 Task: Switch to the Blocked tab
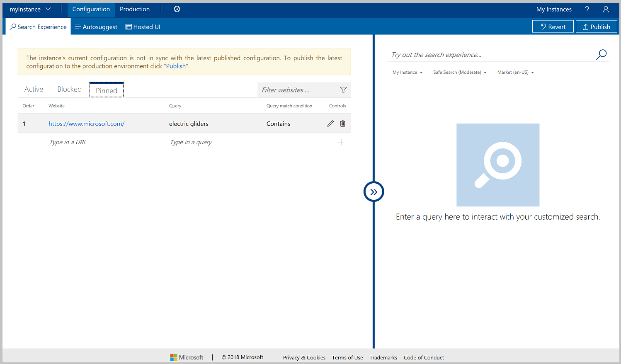tap(69, 89)
